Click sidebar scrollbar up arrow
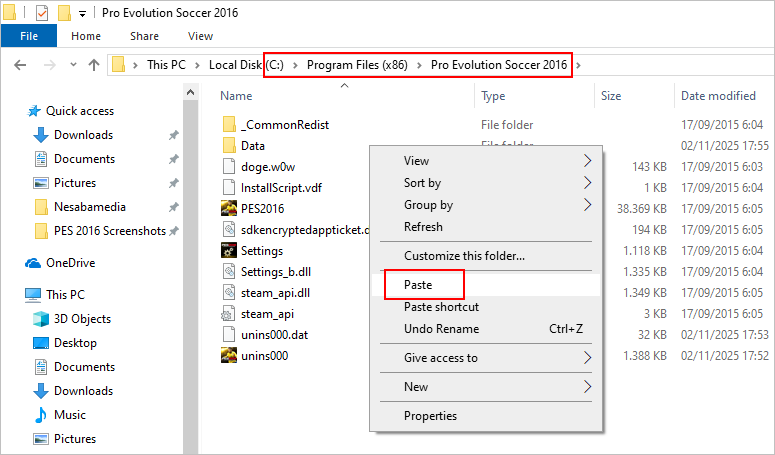Image resolution: width=775 pixels, height=455 pixels. point(191,92)
